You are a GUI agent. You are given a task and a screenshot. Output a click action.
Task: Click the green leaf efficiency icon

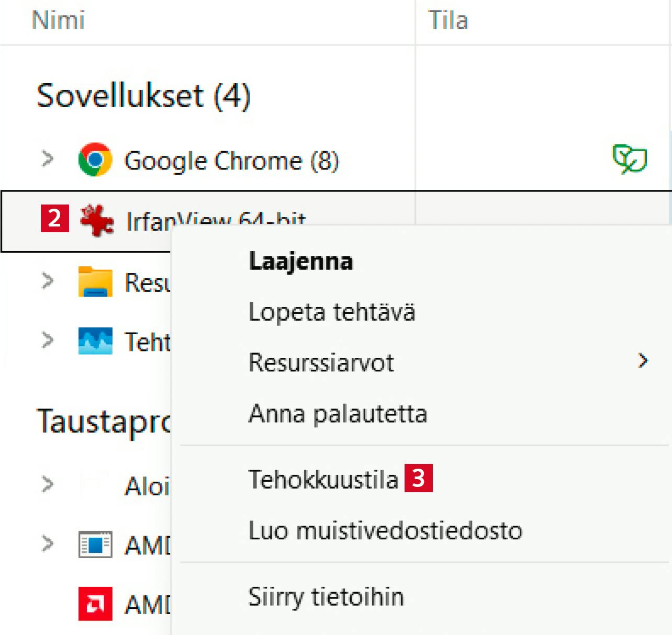coord(630,159)
